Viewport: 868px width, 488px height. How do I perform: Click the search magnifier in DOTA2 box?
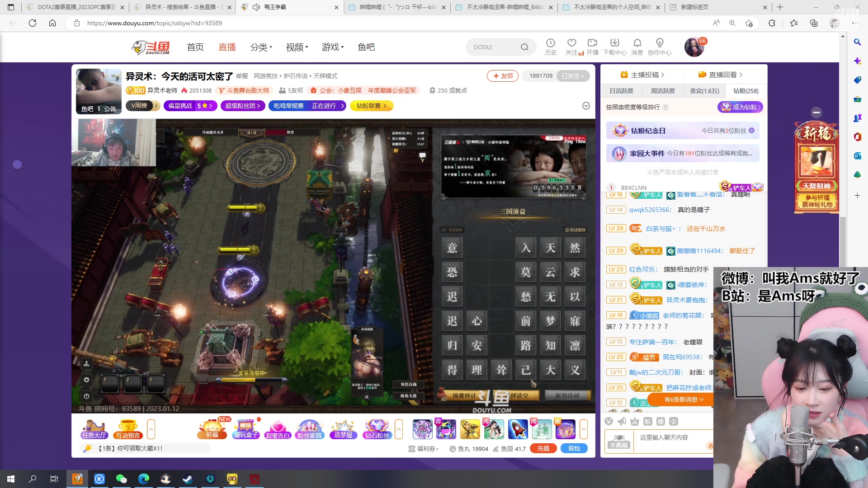[524, 47]
